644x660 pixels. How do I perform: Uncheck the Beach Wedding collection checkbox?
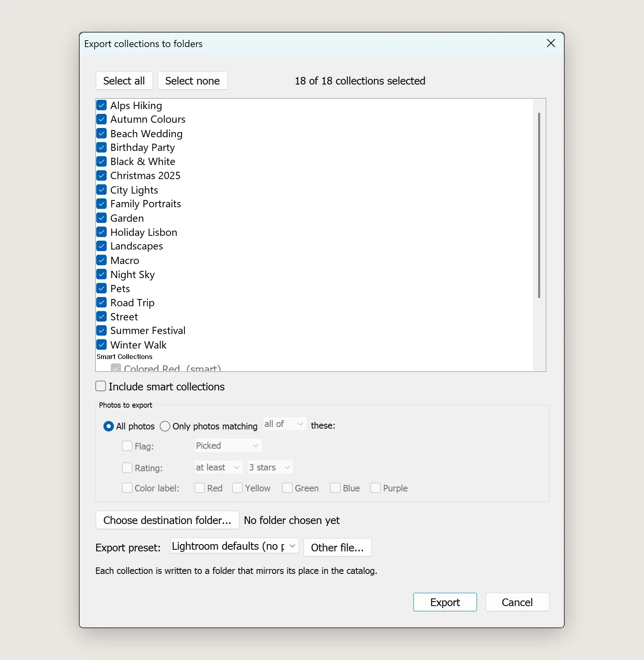101,134
